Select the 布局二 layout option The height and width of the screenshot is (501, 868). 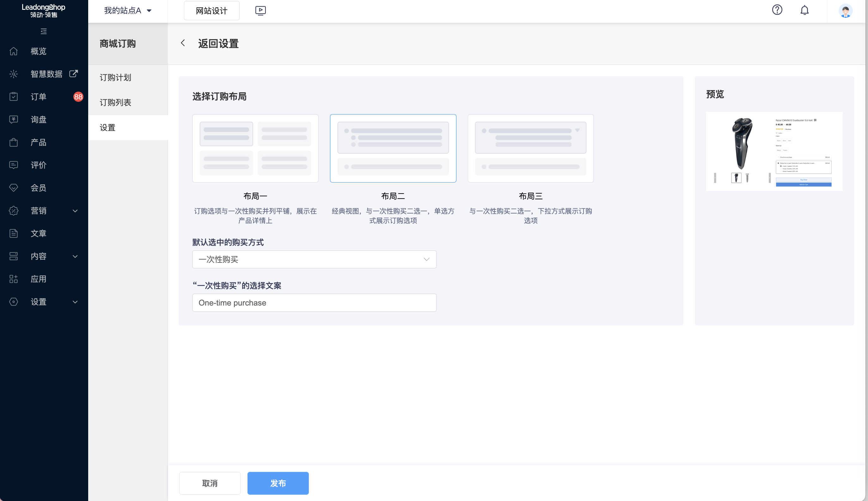click(393, 148)
